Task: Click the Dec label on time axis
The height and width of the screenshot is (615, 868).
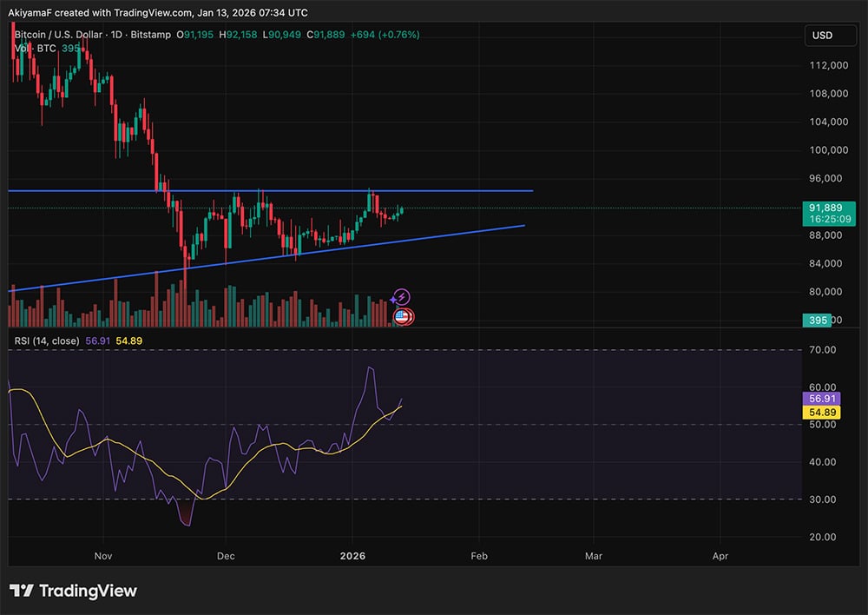Action: [226, 554]
